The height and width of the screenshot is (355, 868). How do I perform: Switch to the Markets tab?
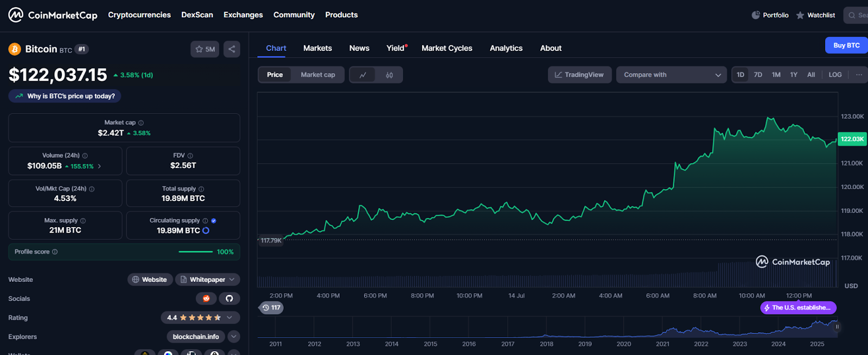pos(317,48)
